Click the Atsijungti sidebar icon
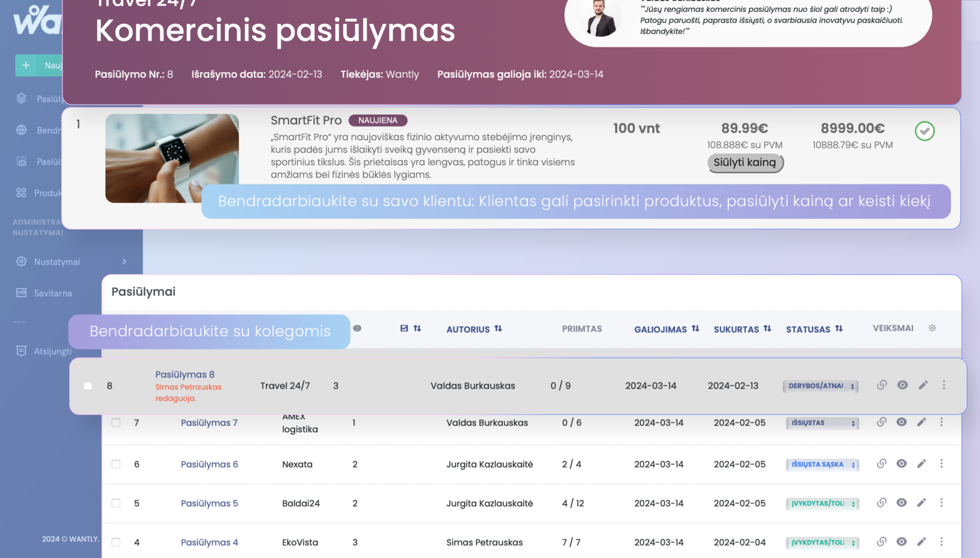 pyautogui.click(x=21, y=351)
